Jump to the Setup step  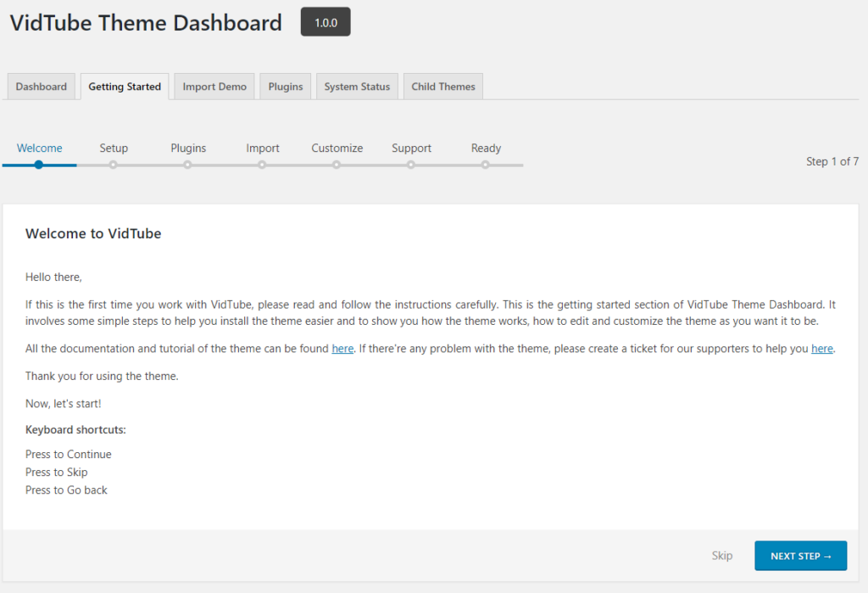coord(114,165)
